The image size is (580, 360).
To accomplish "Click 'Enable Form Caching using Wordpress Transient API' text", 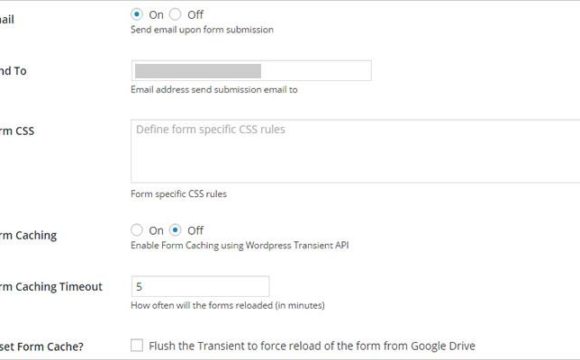I will (x=240, y=245).
